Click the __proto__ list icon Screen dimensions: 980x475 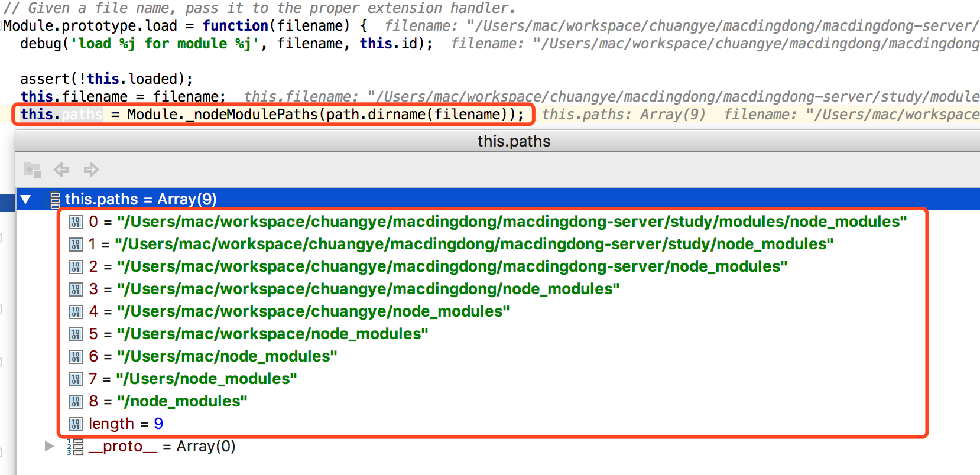[75, 447]
